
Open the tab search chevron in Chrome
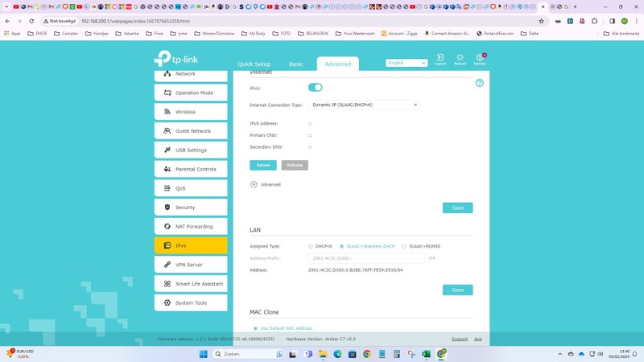coord(6,6)
